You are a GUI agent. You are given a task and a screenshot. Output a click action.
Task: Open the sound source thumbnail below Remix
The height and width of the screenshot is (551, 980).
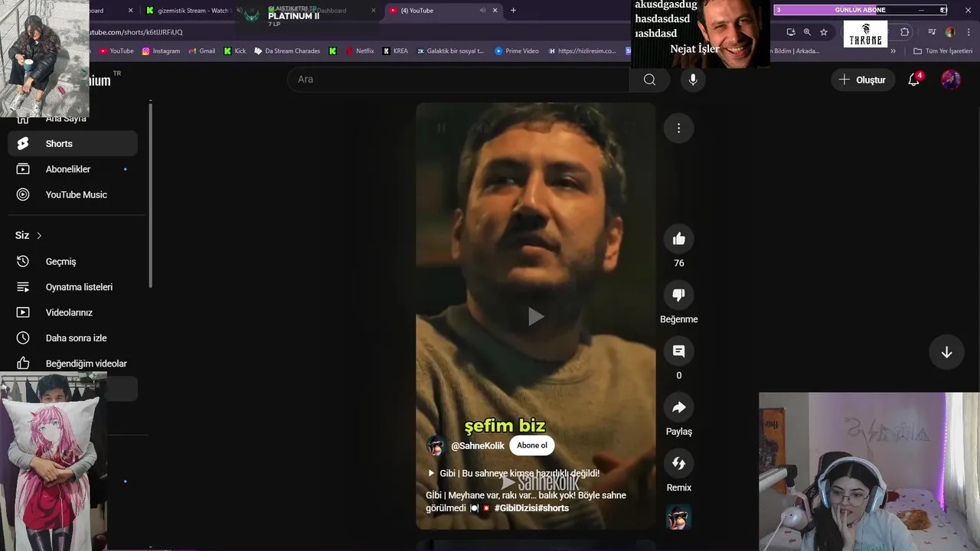pos(678,517)
